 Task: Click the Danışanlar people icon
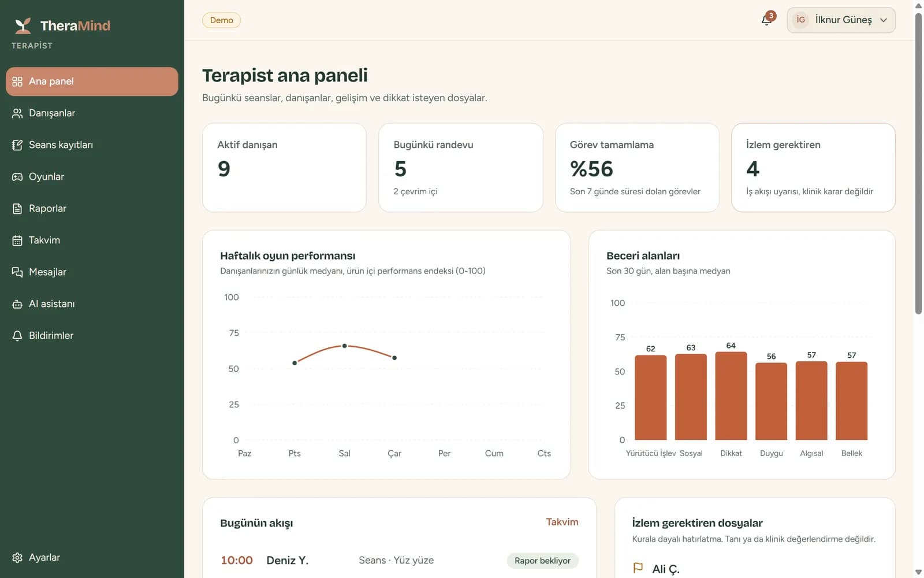[x=17, y=113]
